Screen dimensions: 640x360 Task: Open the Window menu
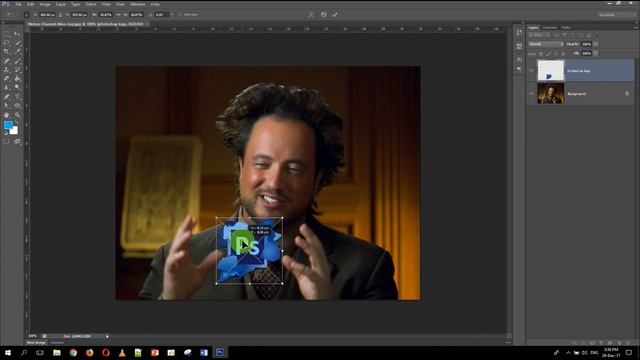point(138,4)
